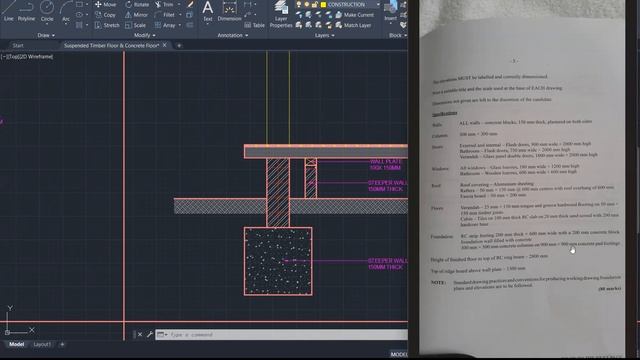Click Make Current layer button
Viewport: 640px width, 360px height.
(x=354, y=15)
